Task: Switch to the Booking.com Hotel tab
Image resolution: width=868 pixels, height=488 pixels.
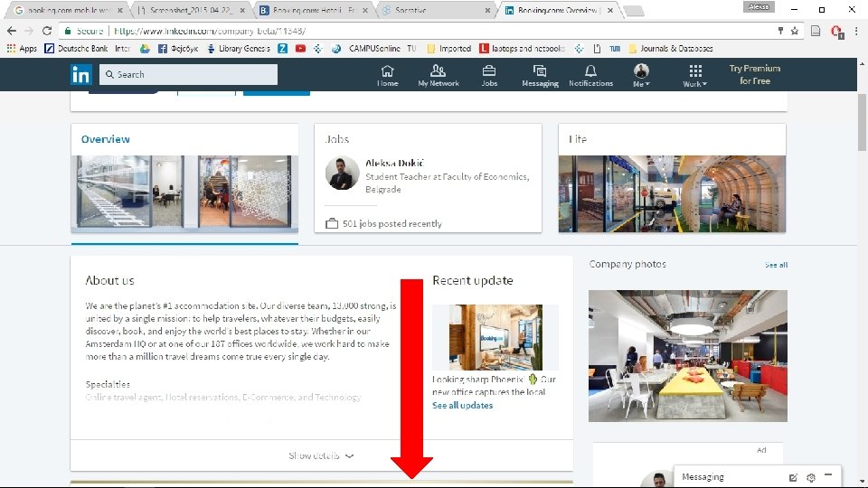Action: 314,10
